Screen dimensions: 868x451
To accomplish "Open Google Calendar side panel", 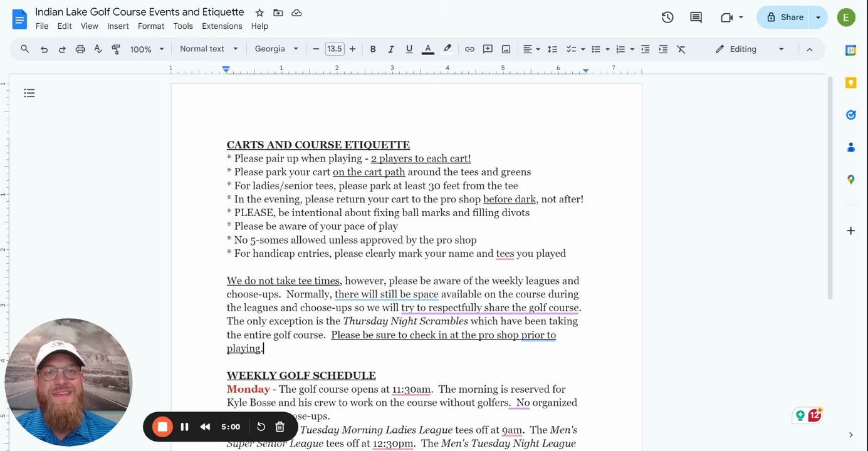I will (x=850, y=51).
